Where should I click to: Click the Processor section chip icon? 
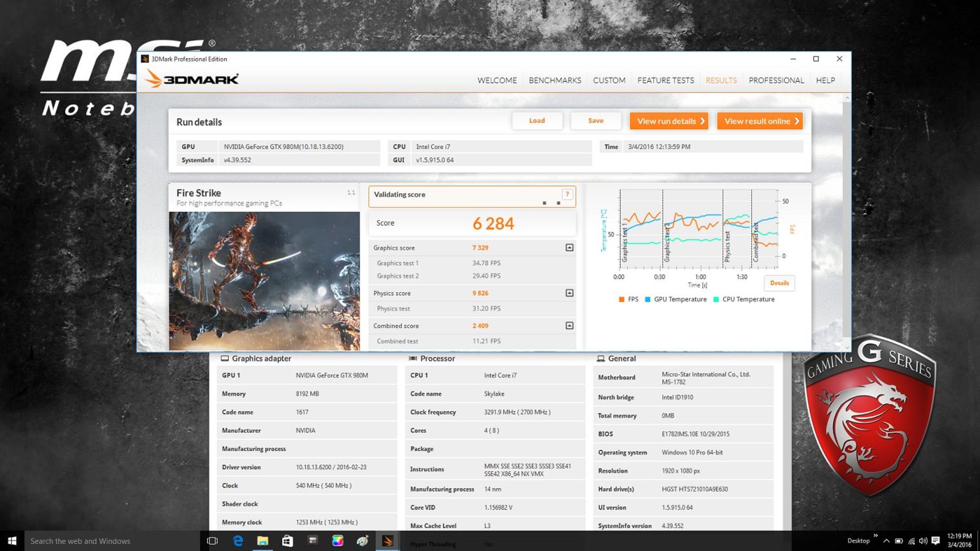tap(413, 358)
